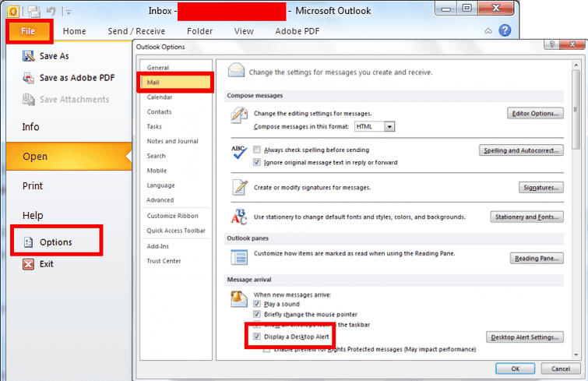Click Spelling and Autocorrect button

(521, 150)
